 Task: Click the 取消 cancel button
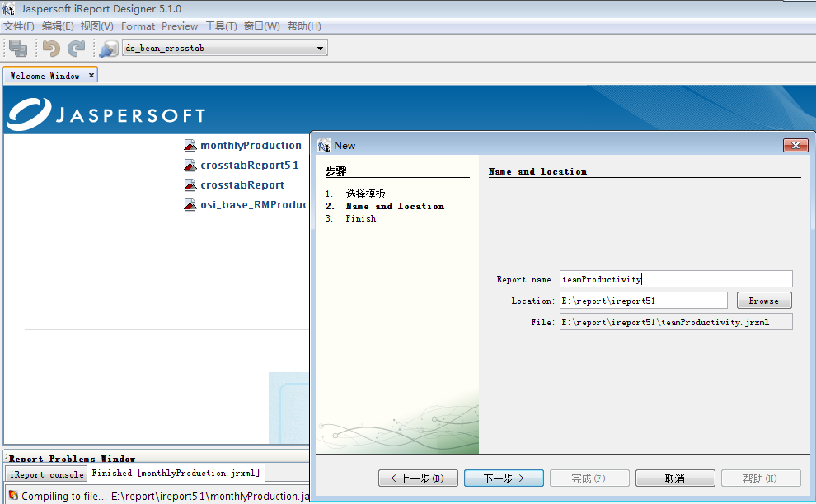coord(675,478)
